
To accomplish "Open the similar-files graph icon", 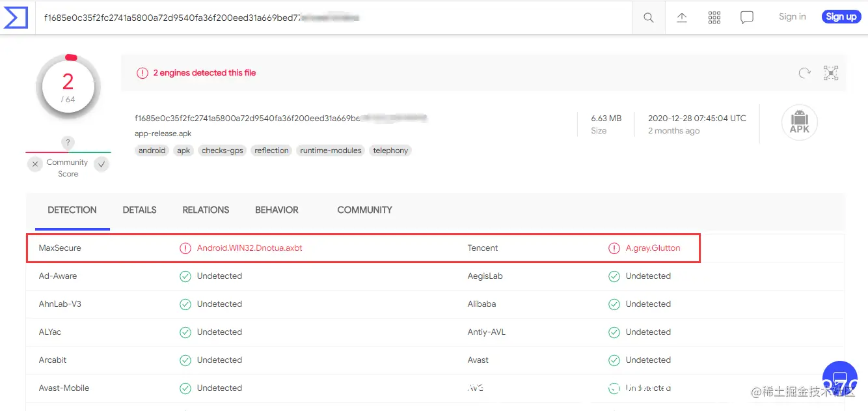I will point(831,73).
